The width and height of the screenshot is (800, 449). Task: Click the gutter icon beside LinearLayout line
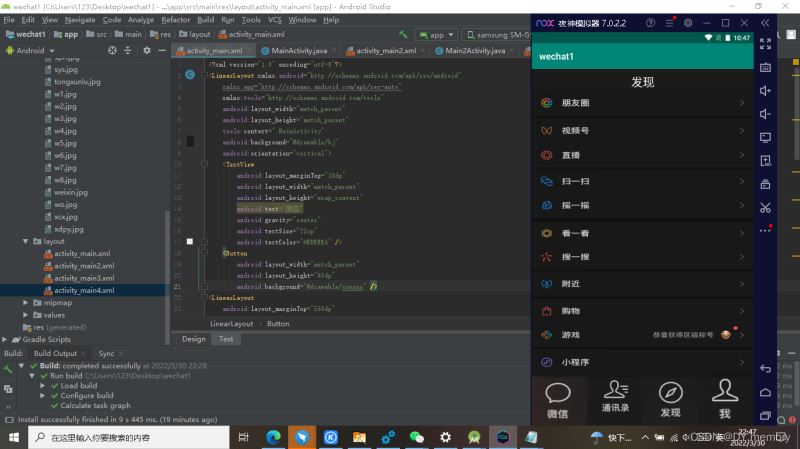[x=190, y=75]
